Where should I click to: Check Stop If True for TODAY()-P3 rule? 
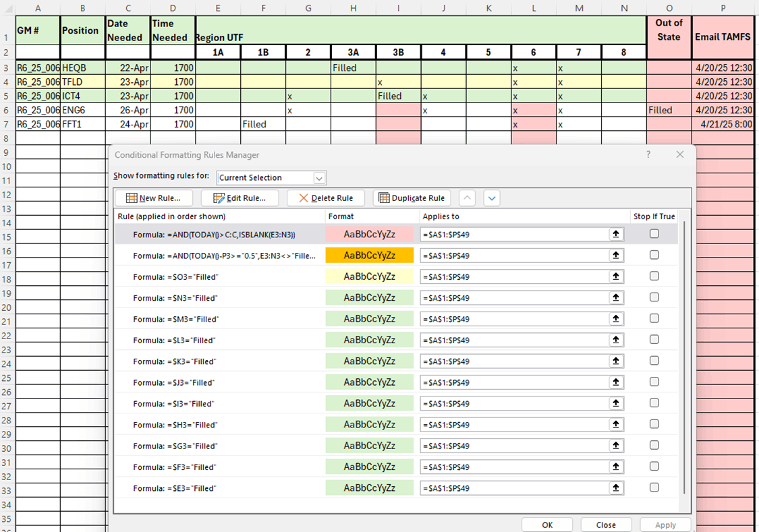654,255
